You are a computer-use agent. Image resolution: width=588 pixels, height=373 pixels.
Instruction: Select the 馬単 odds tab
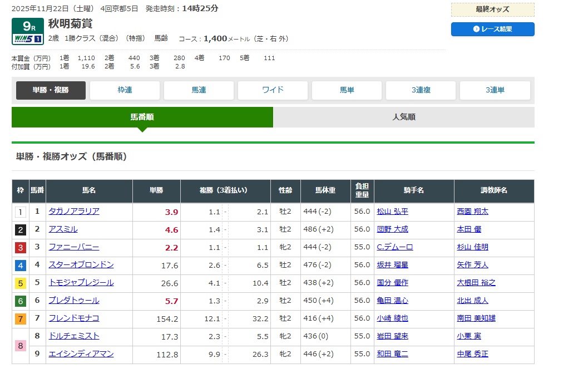tap(347, 90)
